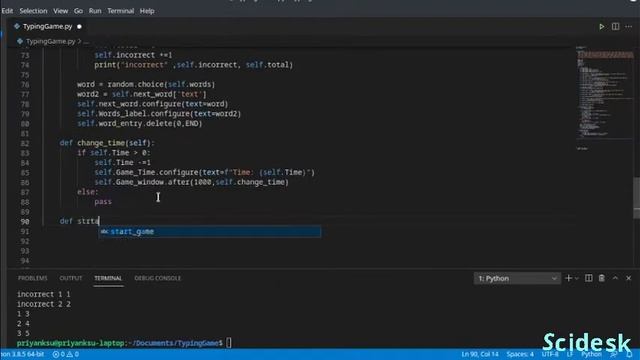Click the terminal prompt input cursor
The width and height of the screenshot is (640, 360).
click(229, 343)
